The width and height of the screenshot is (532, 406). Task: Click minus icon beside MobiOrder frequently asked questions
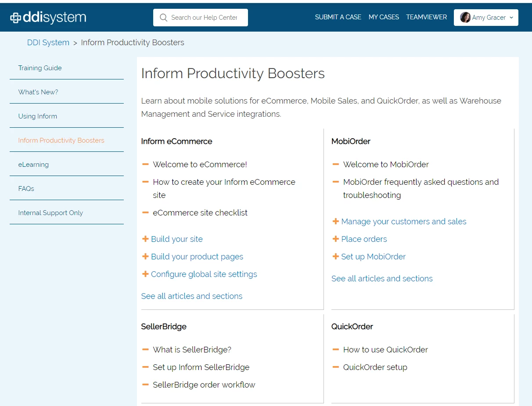click(x=336, y=182)
